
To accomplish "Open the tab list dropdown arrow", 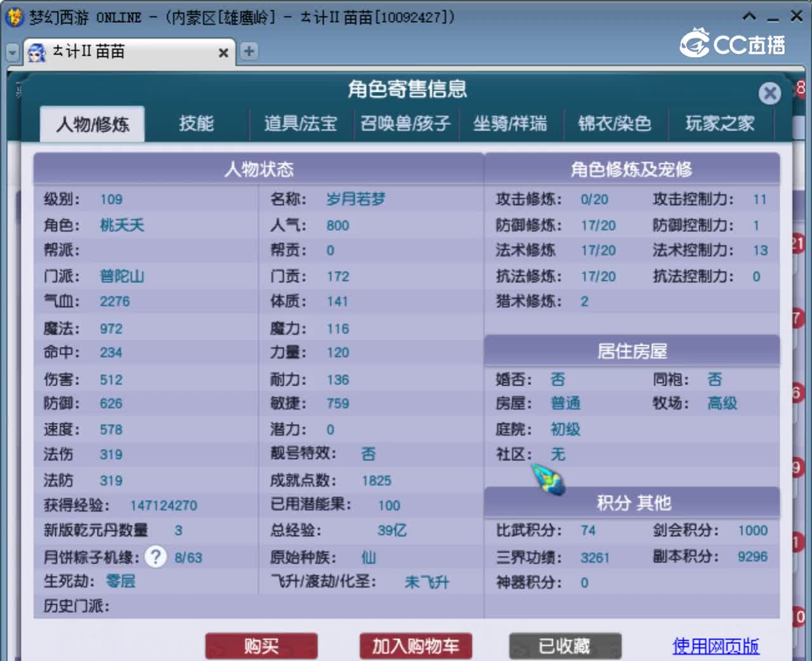I will pyautogui.click(x=12, y=52).
